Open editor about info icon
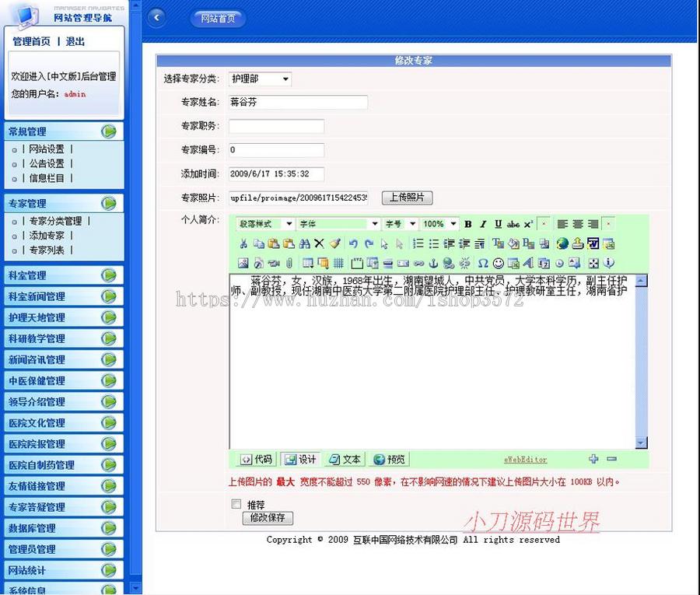 click(x=608, y=264)
